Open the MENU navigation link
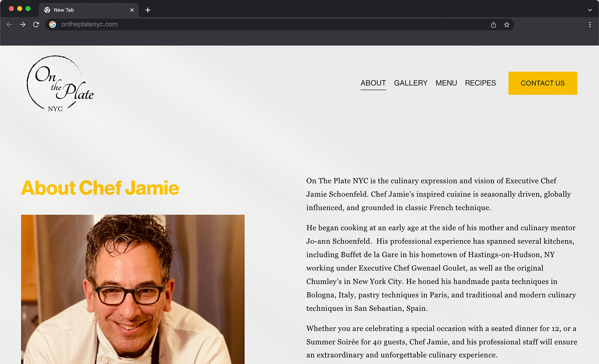Viewport: 599px width, 364px height. pyautogui.click(x=446, y=83)
